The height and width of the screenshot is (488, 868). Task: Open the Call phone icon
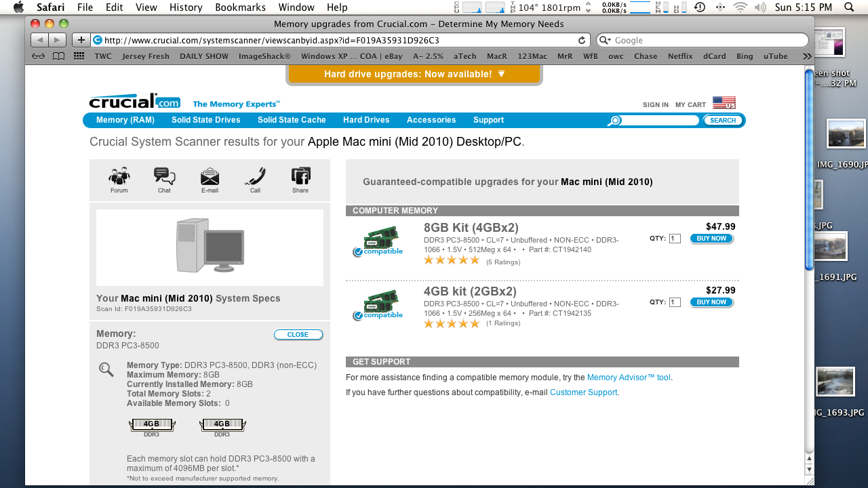pyautogui.click(x=255, y=176)
